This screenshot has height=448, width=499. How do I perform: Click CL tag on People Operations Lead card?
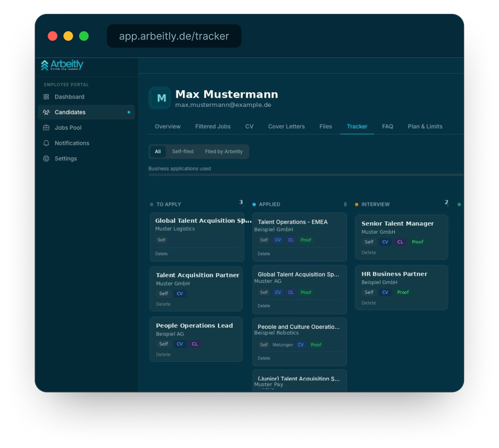coord(195,344)
